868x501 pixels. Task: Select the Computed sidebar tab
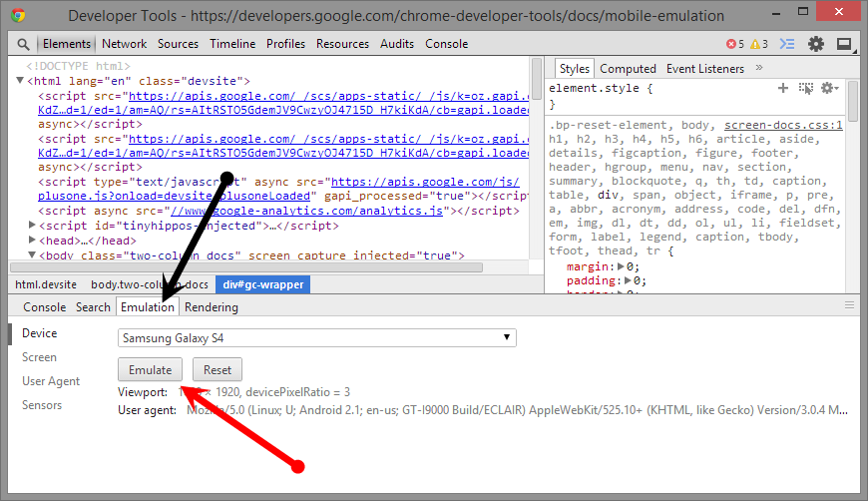tap(628, 69)
